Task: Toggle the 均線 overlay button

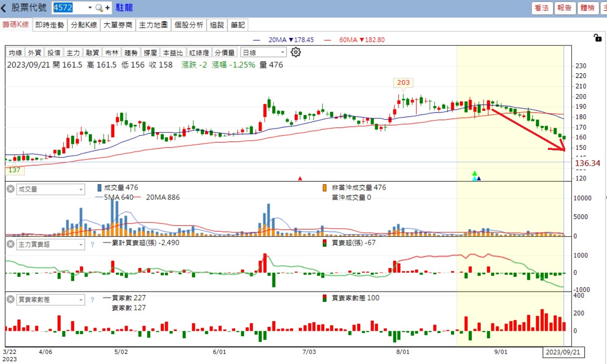Action: tap(15, 52)
